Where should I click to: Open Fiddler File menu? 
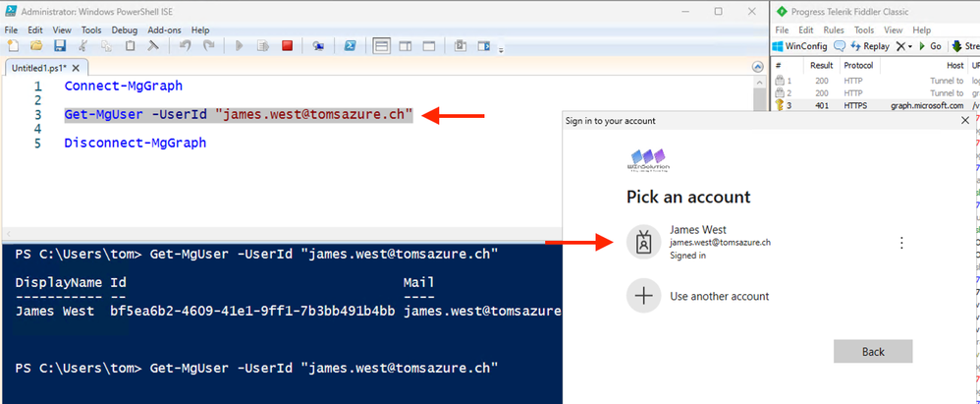click(x=783, y=30)
